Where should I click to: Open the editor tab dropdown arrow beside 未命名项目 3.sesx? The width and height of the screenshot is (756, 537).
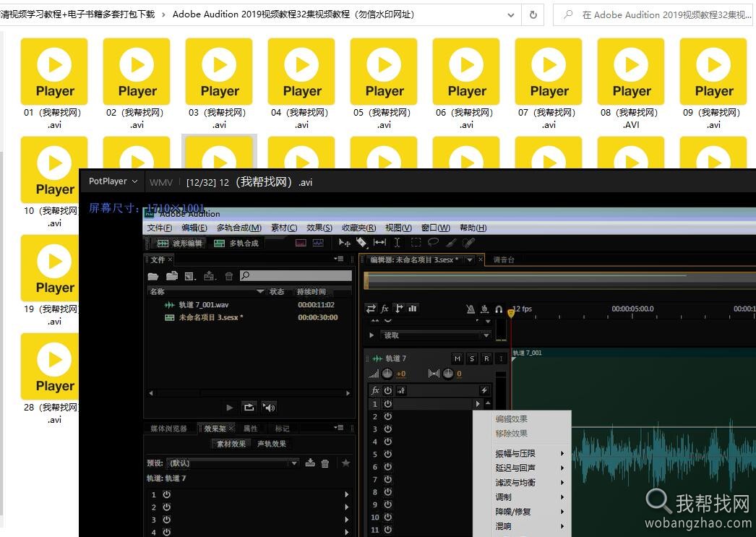click(469, 259)
